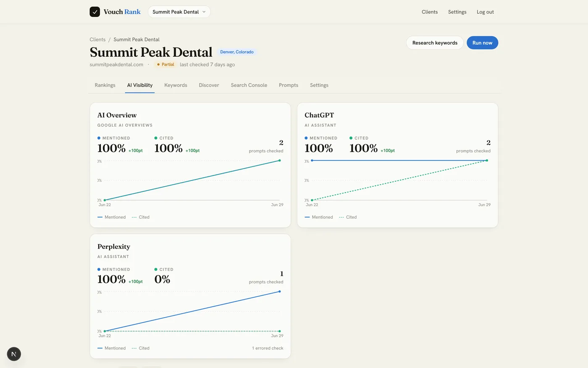Select the AI Visibility tab
The image size is (588, 368).
point(140,85)
